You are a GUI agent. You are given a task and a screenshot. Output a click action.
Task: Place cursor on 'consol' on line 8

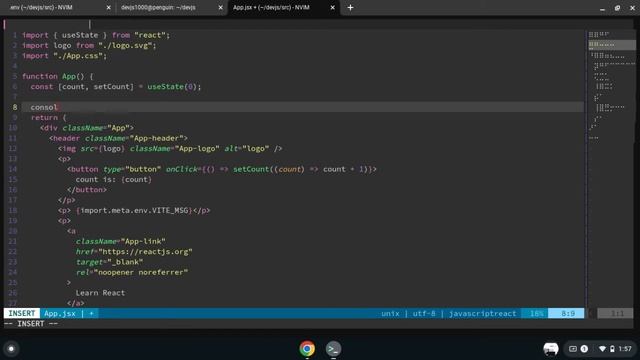click(44, 107)
